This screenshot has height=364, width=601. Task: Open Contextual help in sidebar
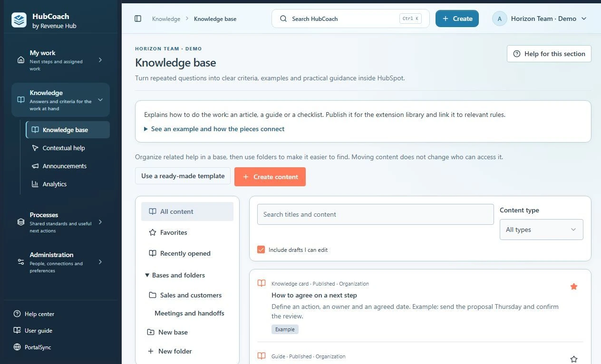click(68, 148)
